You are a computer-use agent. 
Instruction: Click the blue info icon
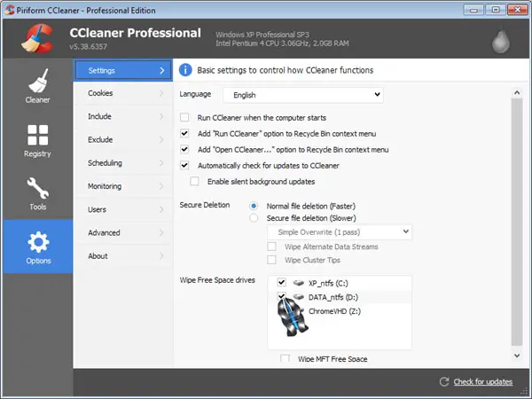(185, 70)
